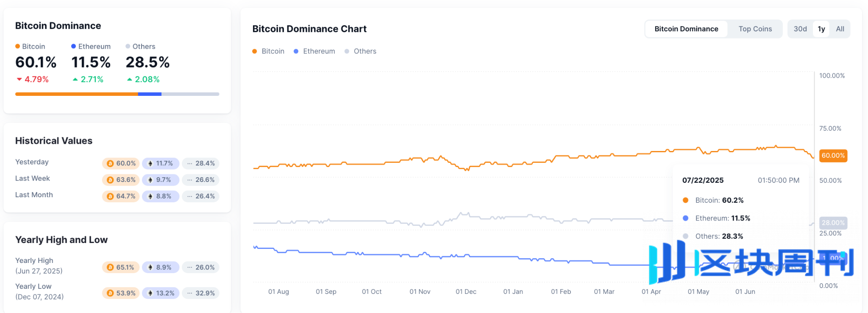
Task: Click Yearly Low Bitcoin 53.9% badge
Action: tap(121, 293)
